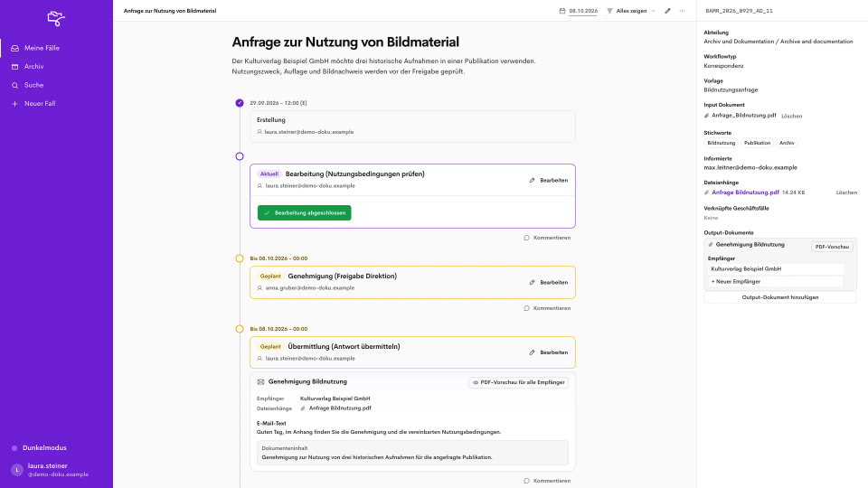Click Geplant badge on Genehmigung step
Viewport: 868px width, 488px height.
point(270,277)
